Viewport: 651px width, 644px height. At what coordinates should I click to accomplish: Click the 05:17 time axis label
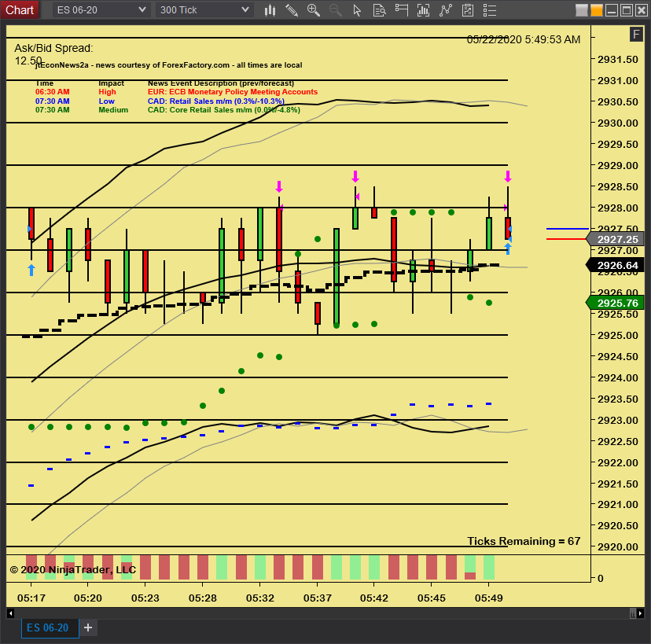pyautogui.click(x=31, y=598)
